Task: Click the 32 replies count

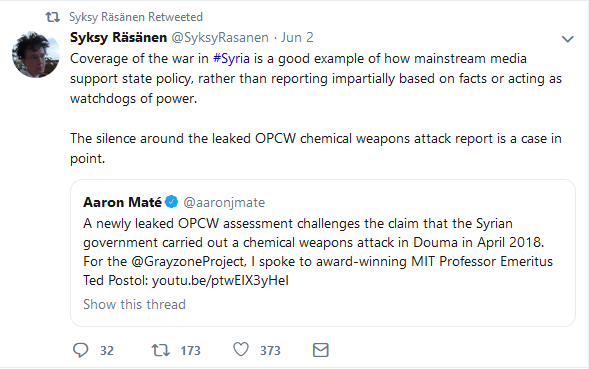Action: click(107, 351)
